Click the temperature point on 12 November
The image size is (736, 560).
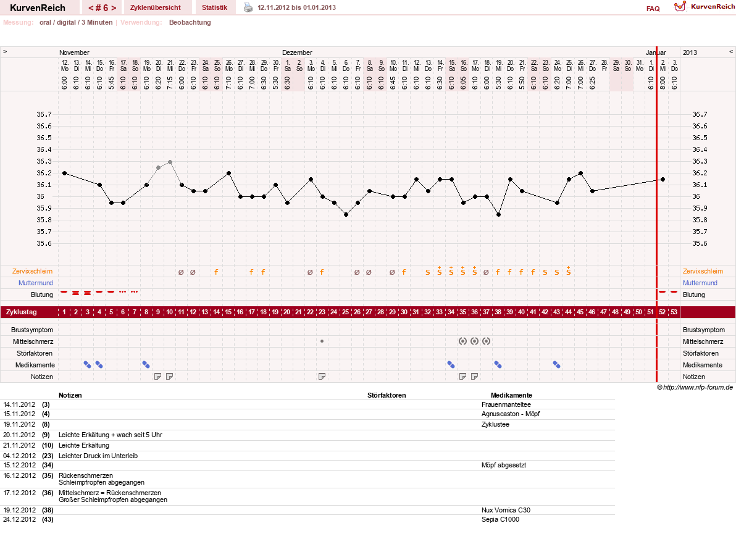point(64,173)
